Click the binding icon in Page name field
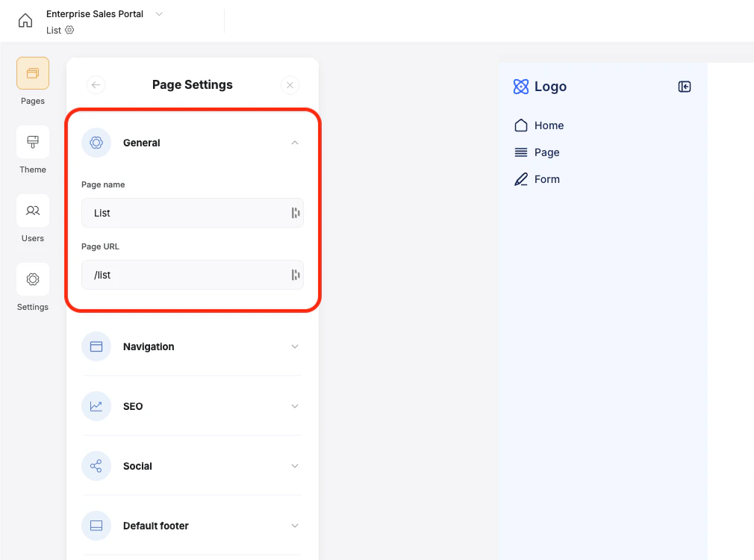This screenshot has width=754, height=560. 295,213
